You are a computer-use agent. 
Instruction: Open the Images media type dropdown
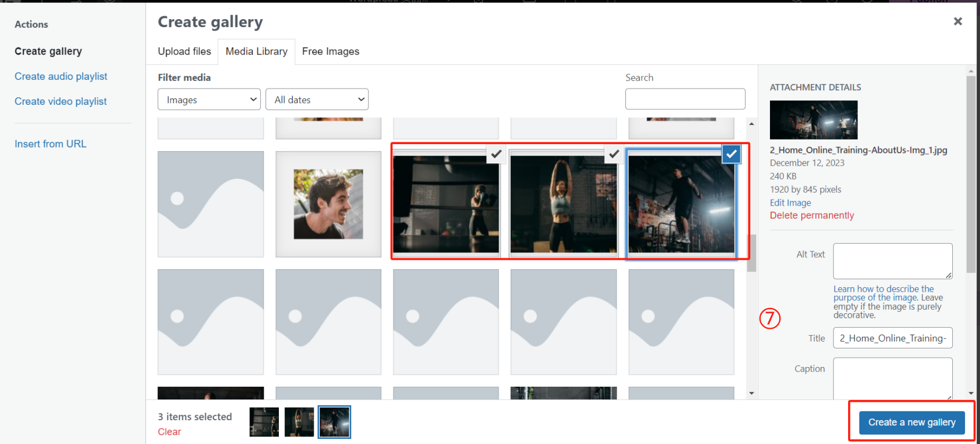pyautogui.click(x=209, y=100)
